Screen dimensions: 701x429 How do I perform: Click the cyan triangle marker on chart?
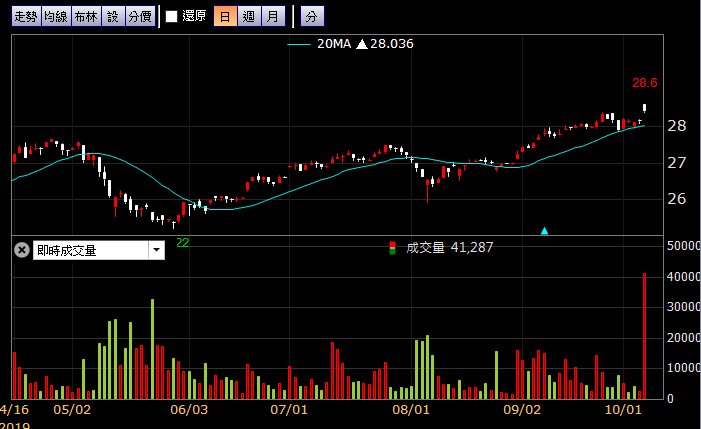coord(545,231)
